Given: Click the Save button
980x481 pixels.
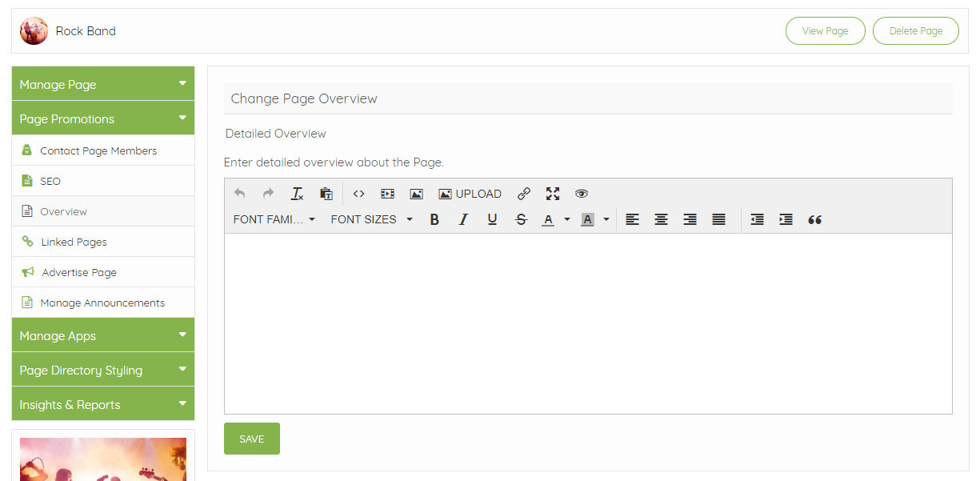Looking at the screenshot, I should [x=251, y=439].
